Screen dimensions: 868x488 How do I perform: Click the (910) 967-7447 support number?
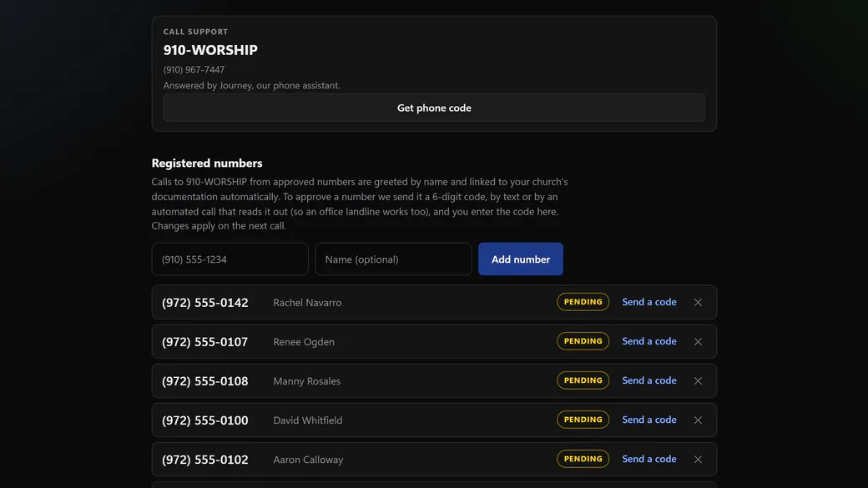click(194, 70)
